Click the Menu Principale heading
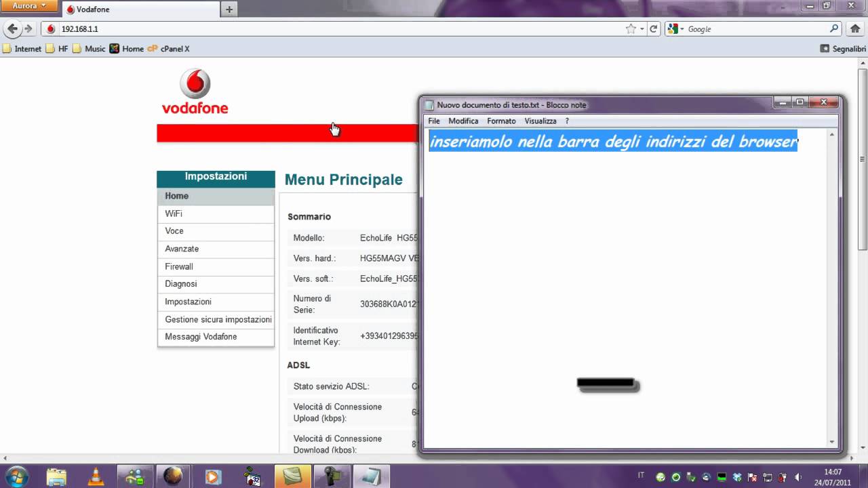Viewport: 868px width, 488px height. click(x=343, y=180)
